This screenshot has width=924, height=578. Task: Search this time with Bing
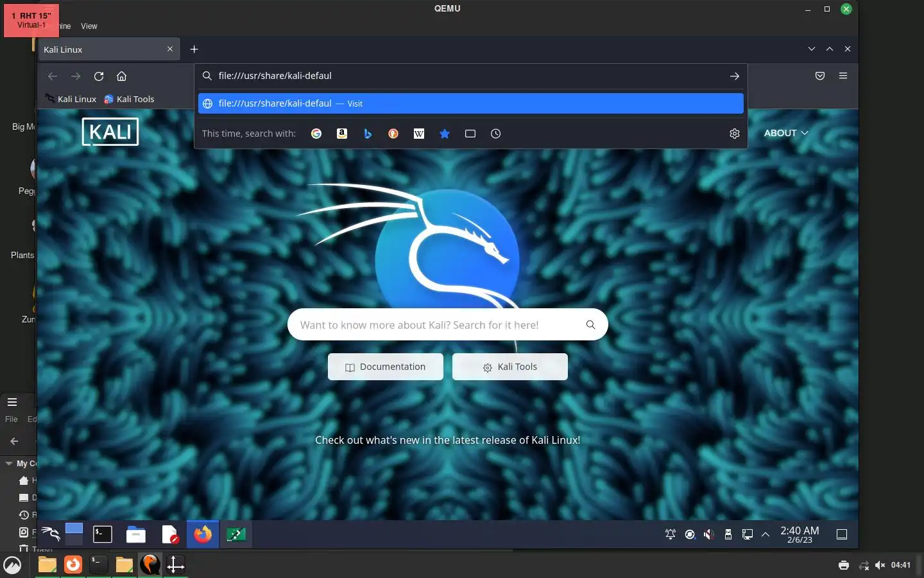(368, 134)
